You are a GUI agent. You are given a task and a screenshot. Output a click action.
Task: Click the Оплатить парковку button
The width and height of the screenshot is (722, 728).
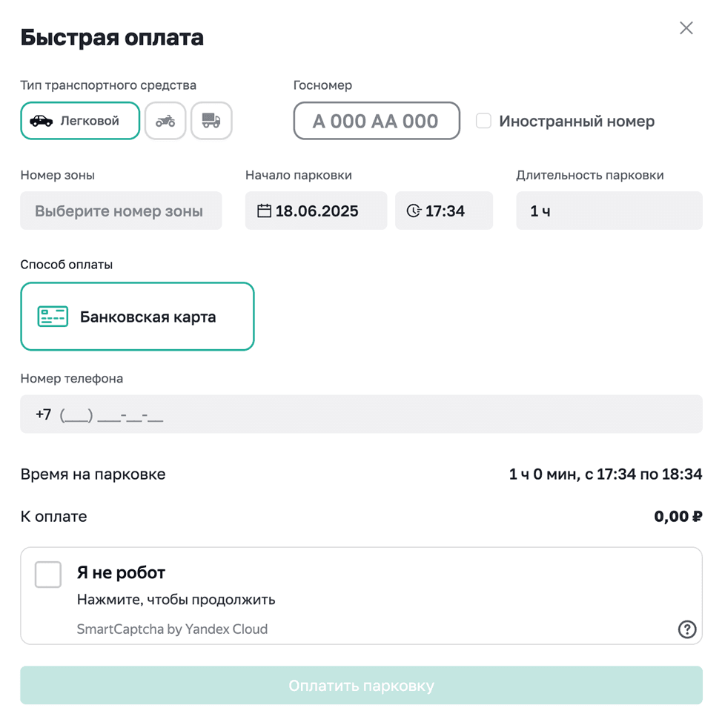pos(361,685)
